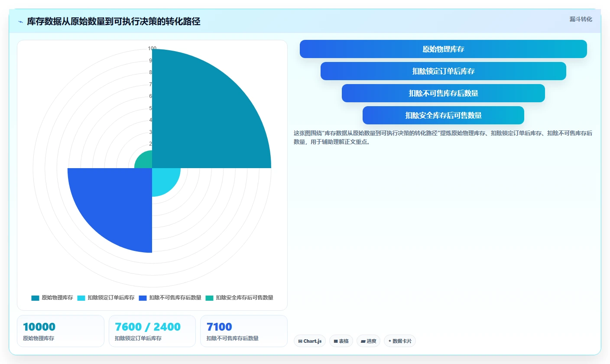Viewport: 610px width, 364px height.
Task: Select the 扣除安全库存后可售数量 funnel bar
Action: click(443, 115)
